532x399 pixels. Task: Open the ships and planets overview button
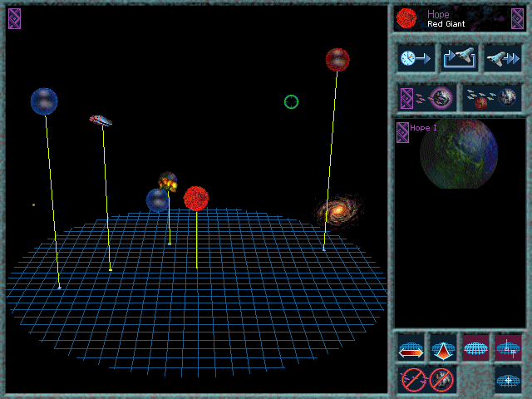click(492, 98)
